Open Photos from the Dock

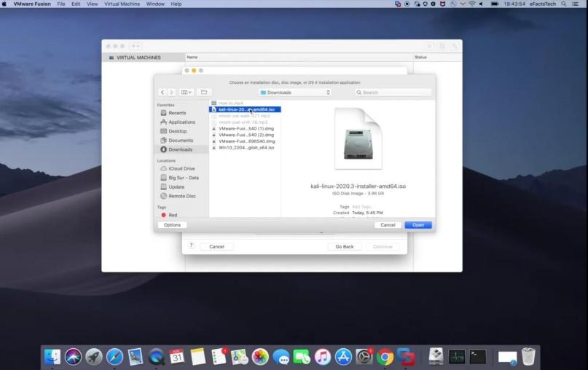pyautogui.click(x=260, y=356)
